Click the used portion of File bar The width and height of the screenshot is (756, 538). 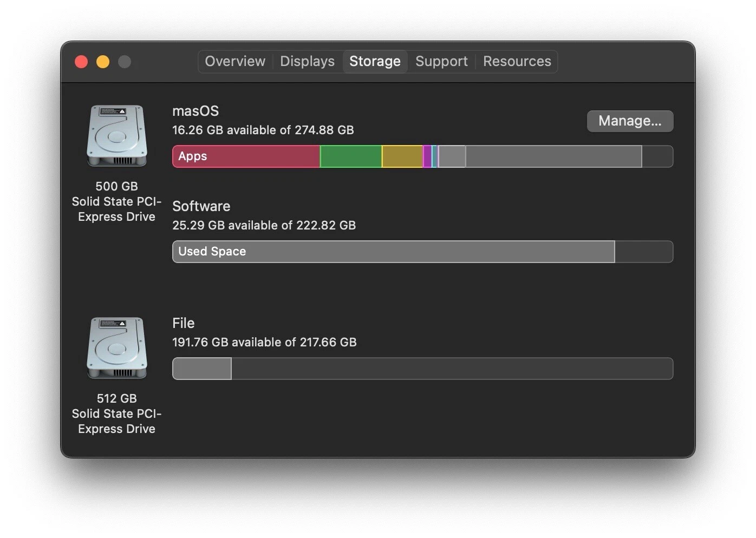point(202,369)
